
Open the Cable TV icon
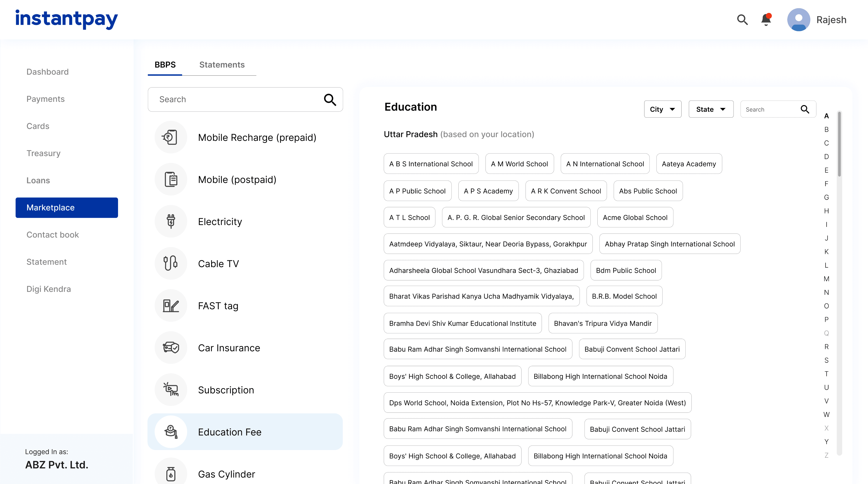(x=171, y=263)
